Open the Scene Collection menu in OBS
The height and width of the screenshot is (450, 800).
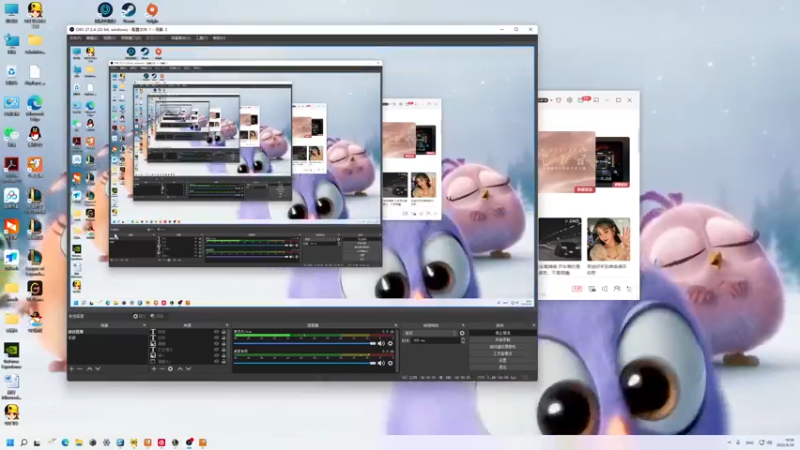[181, 38]
